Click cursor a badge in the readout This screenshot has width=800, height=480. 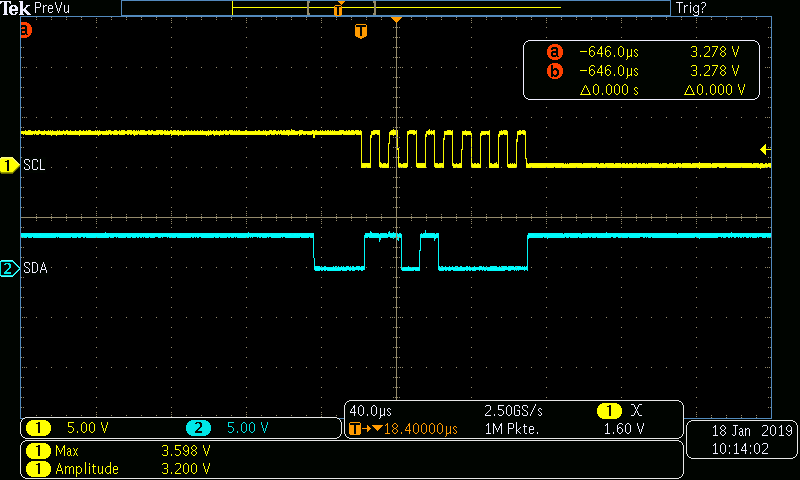click(555, 52)
